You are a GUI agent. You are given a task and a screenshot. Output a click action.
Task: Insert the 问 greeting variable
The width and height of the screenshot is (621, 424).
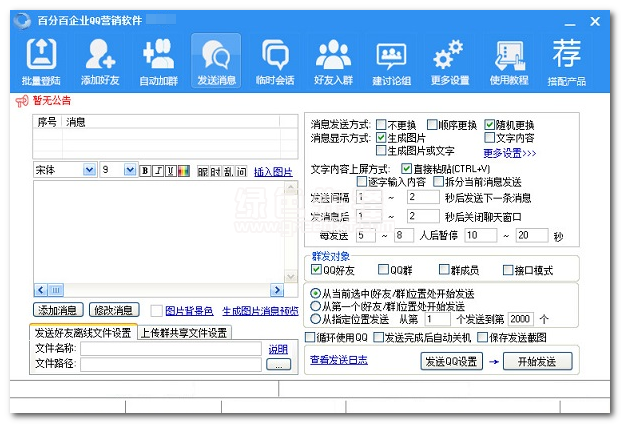point(241,171)
